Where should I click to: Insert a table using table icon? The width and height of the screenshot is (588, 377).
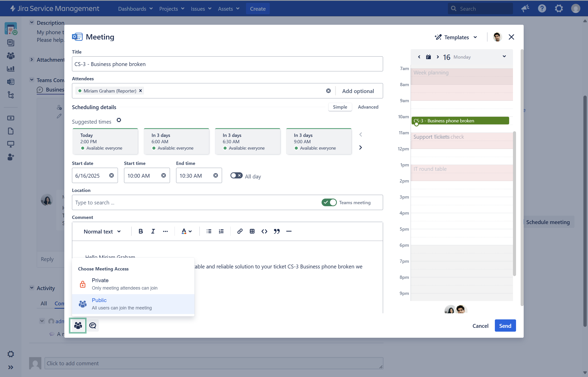click(x=252, y=231)
